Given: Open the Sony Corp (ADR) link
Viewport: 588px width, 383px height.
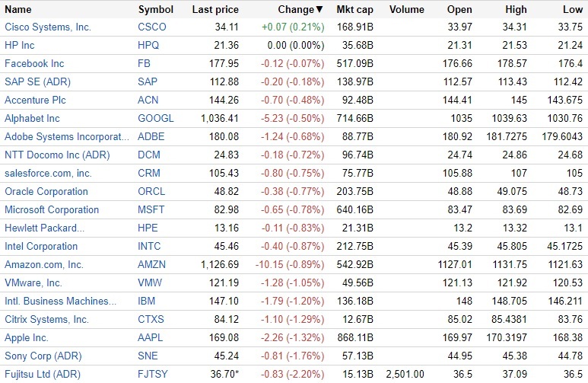Looking at the screenshot, I should tap(42, 356).
